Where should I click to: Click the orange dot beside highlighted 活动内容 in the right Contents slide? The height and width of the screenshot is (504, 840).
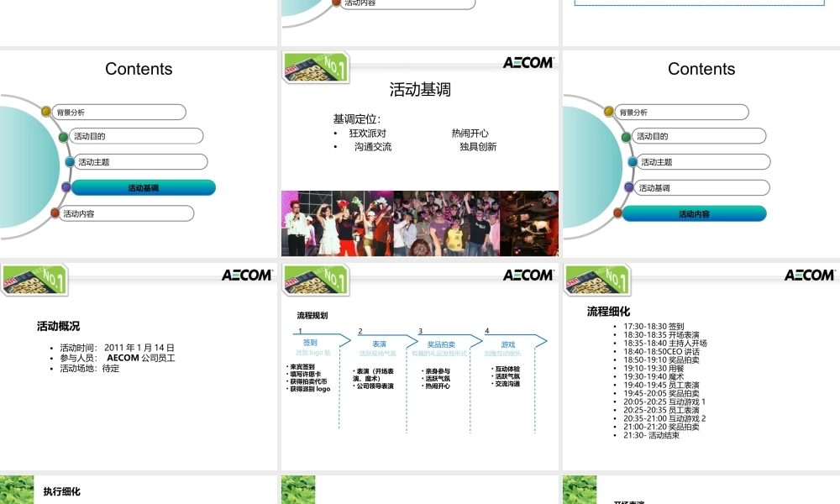click(617, 213)
